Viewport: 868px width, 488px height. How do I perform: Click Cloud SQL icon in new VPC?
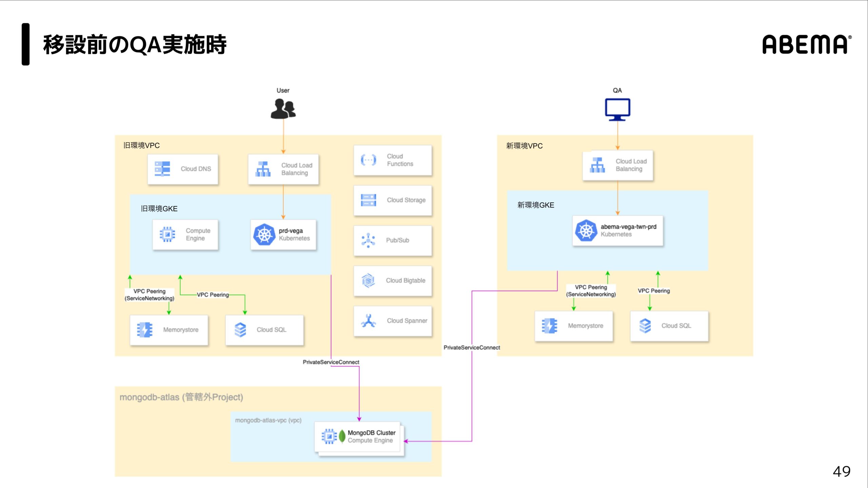(x=645, y=326)
